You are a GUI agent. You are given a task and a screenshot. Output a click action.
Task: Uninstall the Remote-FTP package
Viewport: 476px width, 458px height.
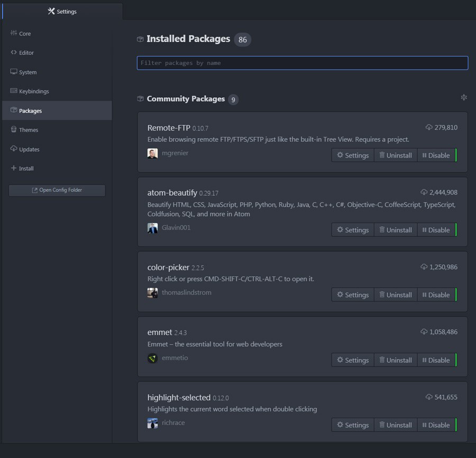(396, 155)
